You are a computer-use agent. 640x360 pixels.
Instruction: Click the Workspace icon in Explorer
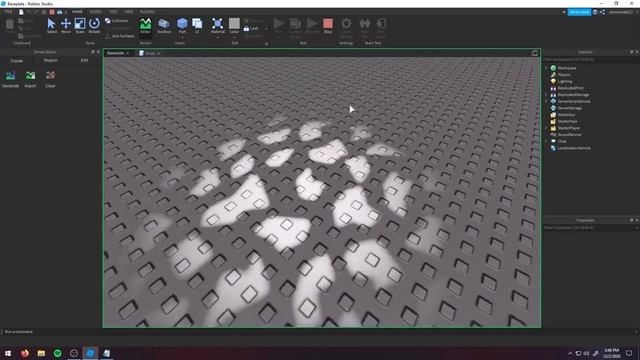coord(553,68)
